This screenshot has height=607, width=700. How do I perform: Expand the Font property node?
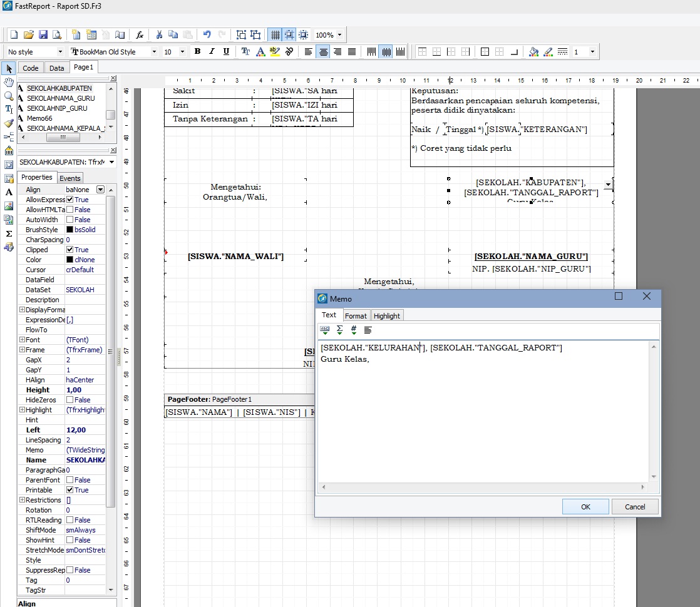click(x=22, y=340)
